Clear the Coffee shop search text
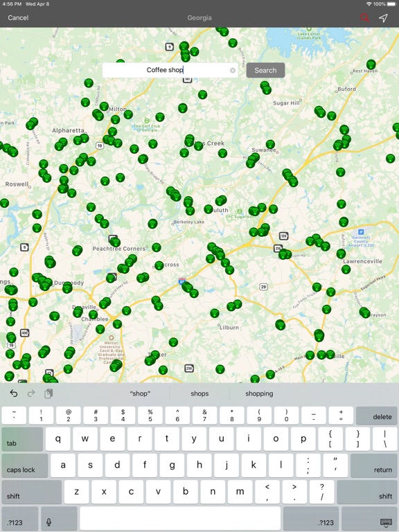399x532 pixels. [233, 70]
